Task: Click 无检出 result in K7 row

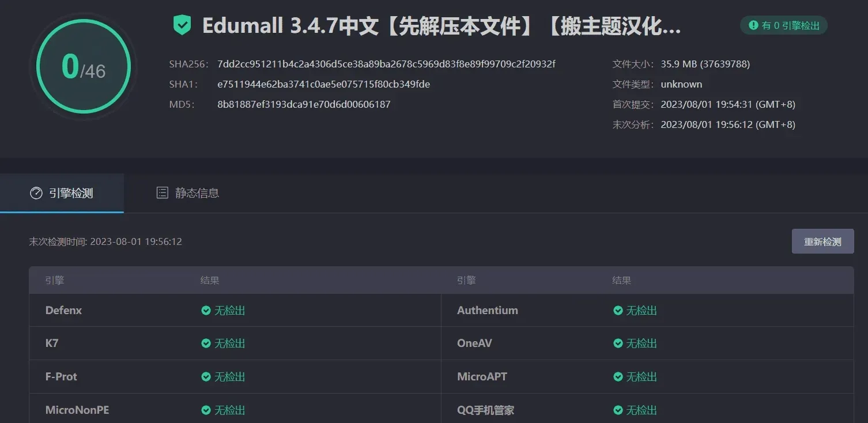Action: pyautogui.click(x=230, y=343)
